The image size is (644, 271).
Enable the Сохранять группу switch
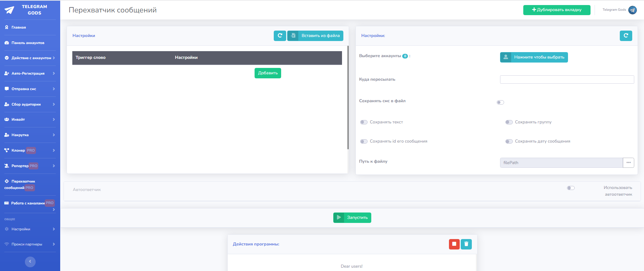[x=509, y=122]
